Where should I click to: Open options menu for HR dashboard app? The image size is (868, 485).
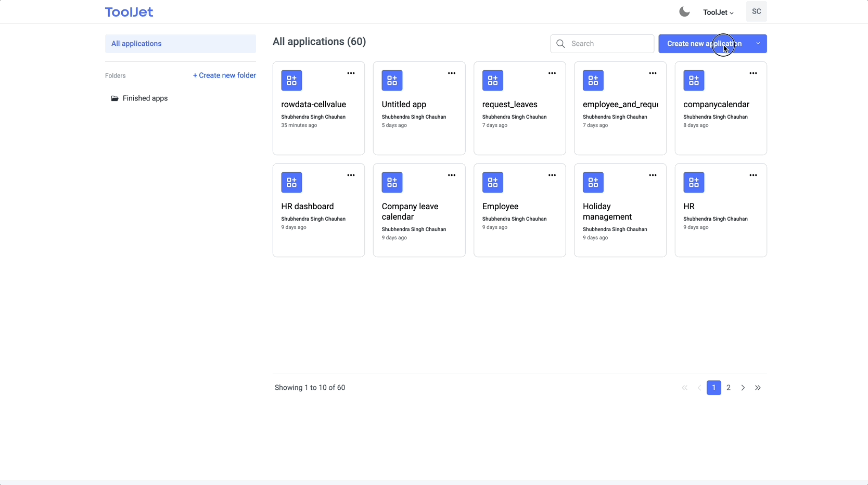tap(351, 175)
